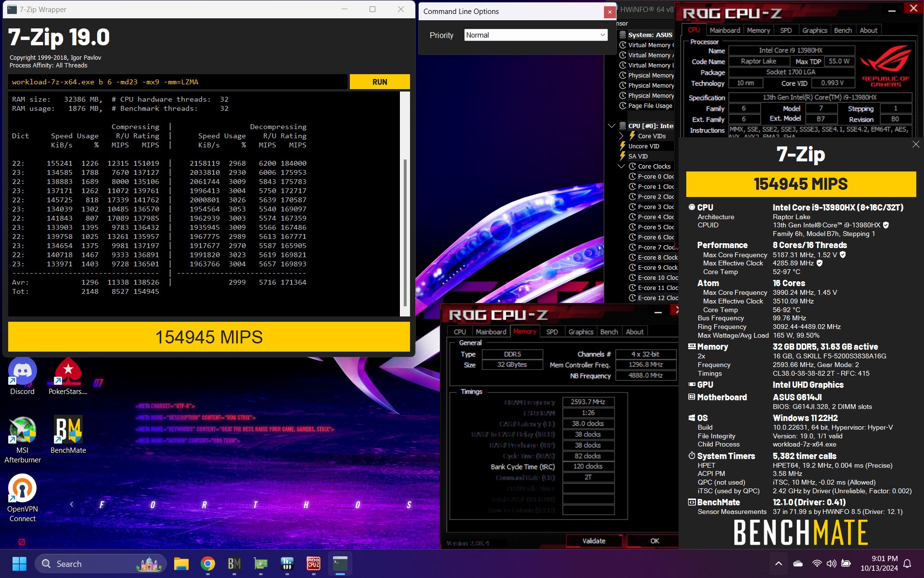Select CPU tab in top ROG CPU-Z
The height and width of the screenshot is (578, 924).
pyautogui.click(x=693, y=30)
